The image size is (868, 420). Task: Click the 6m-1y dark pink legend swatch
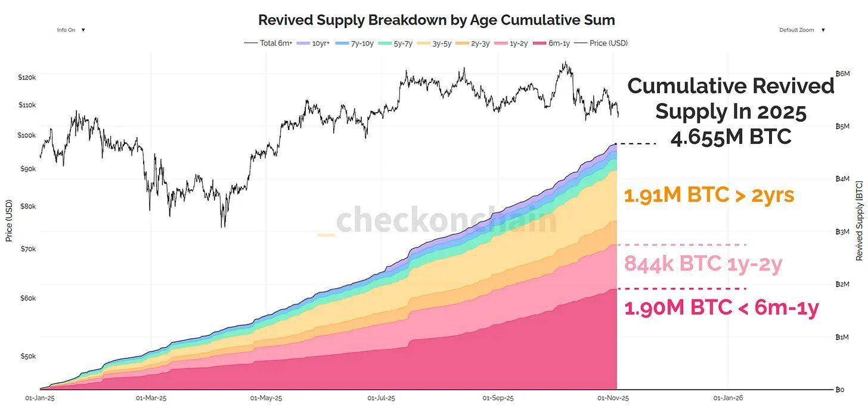point(540,43)
